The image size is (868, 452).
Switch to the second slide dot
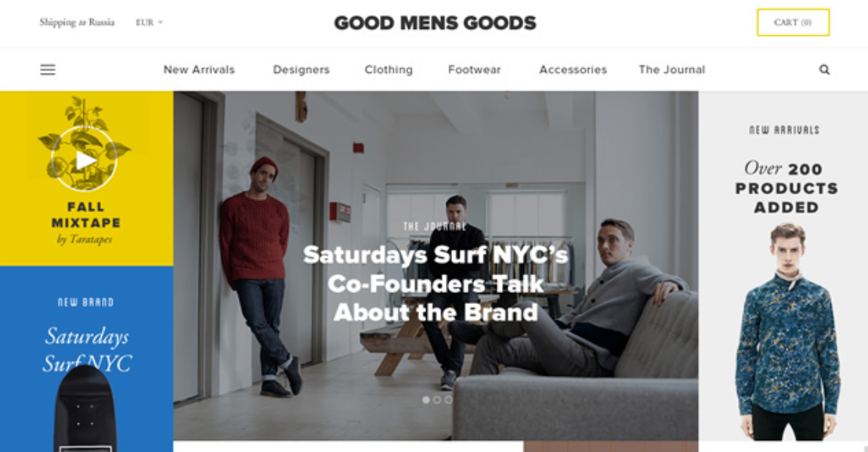pos(437,400)
